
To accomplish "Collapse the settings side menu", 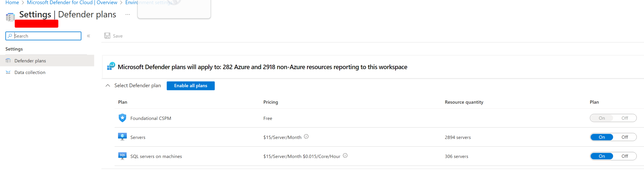I will coord(88,36).
